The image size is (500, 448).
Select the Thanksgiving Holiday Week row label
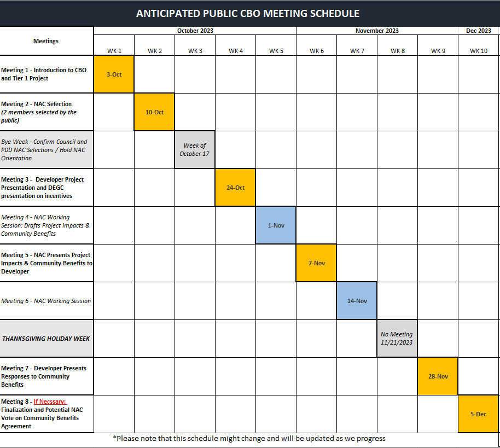point(46,339)
